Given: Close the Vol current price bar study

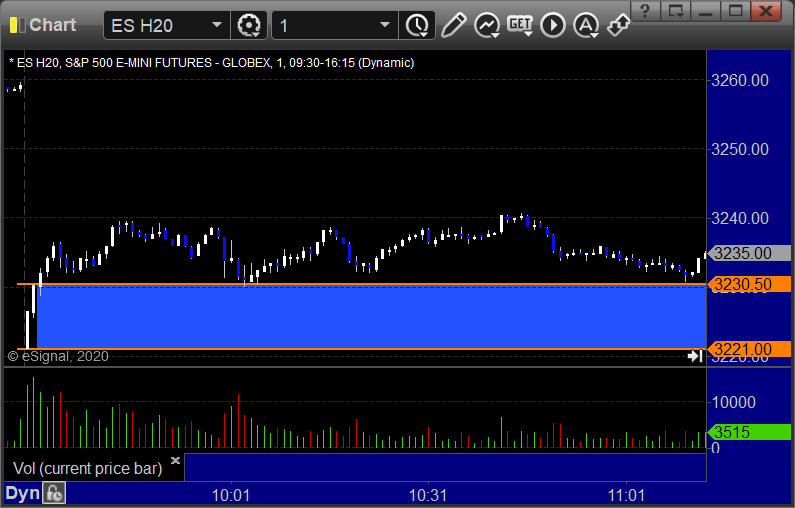Looking at the screenshot, I should [175, 461].
